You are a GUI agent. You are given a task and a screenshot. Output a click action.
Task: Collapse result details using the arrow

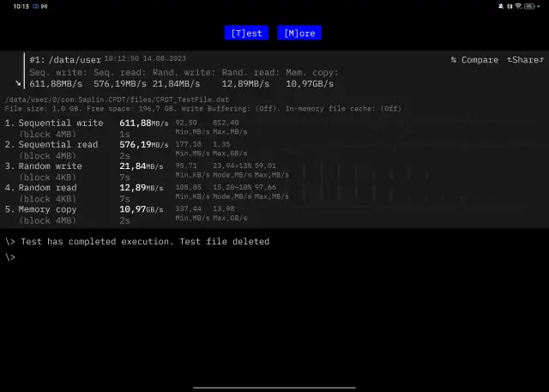(x=18, y=83)
